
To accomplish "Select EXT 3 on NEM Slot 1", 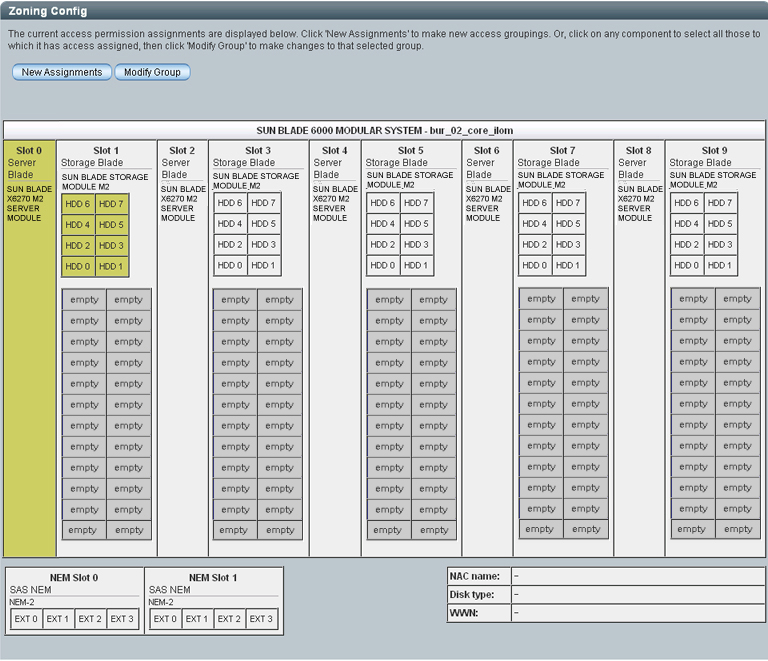I will coord(261,619).
